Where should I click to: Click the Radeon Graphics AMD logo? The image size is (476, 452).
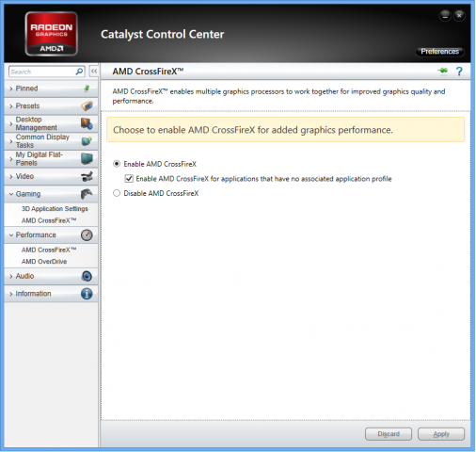click(52, 34)
